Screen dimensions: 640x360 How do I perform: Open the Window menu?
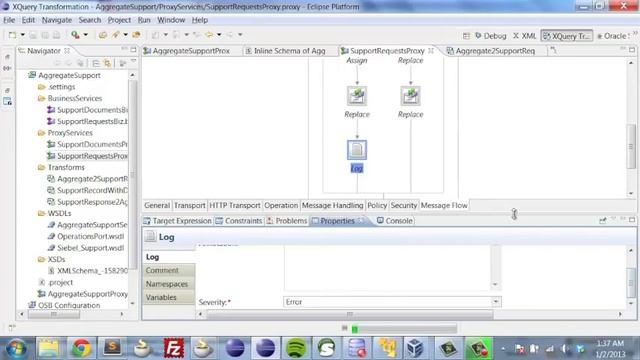click(171, 20)
